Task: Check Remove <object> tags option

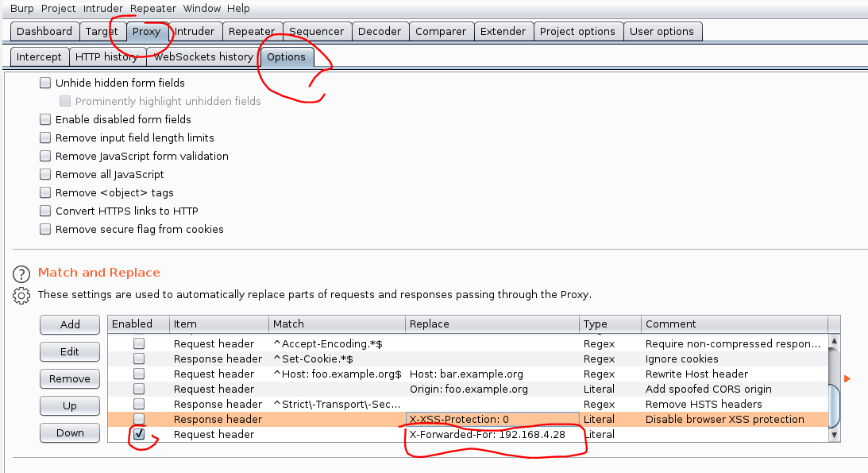Action: coord(45,192)
